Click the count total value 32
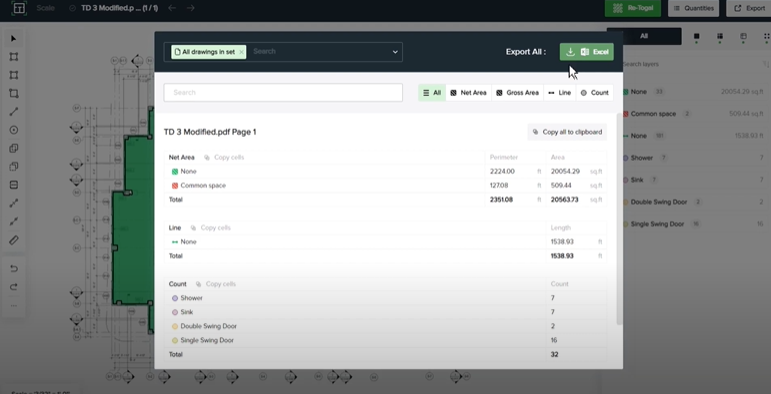The image size is (771, 394). tap(555, 354)
